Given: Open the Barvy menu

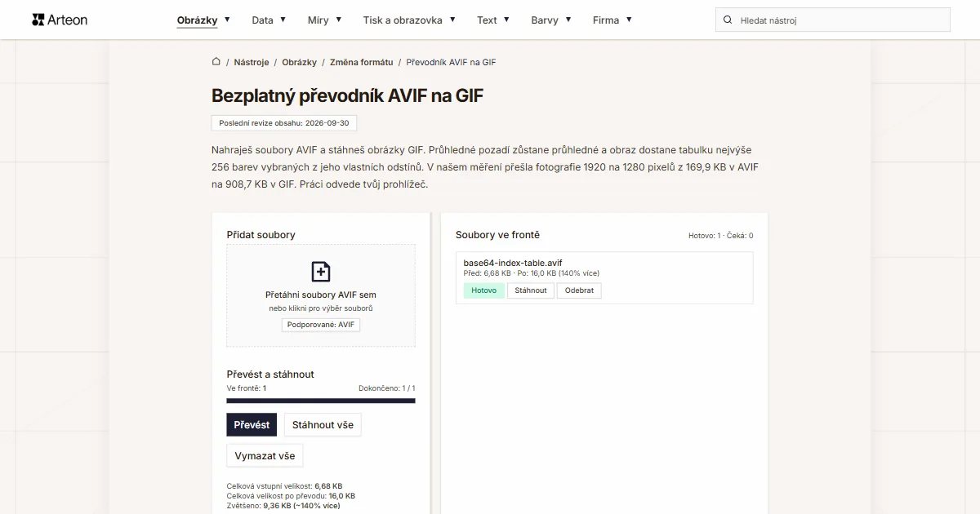Looking at the screenshot, I should (x=545, y=20).
